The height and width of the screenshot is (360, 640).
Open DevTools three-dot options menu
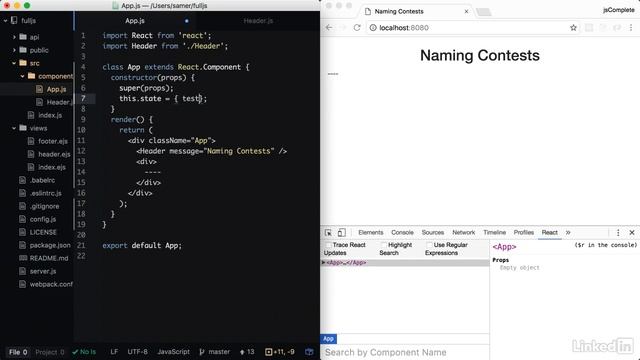(x=618, y=232)
